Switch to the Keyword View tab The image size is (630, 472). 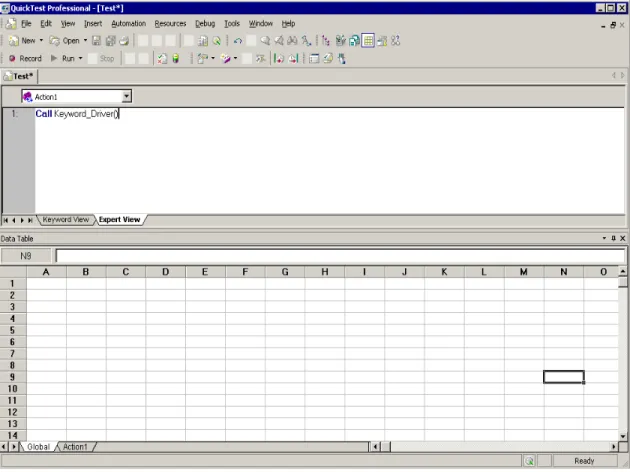65,220
